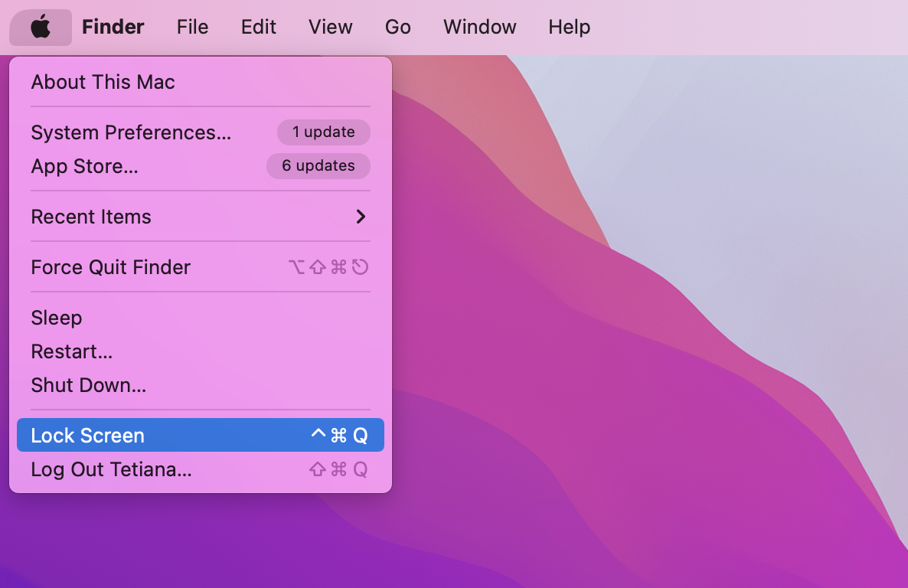The height and width of the screenshot is (588, 908).
Task: Open the File menu
Action: [192, 28]
